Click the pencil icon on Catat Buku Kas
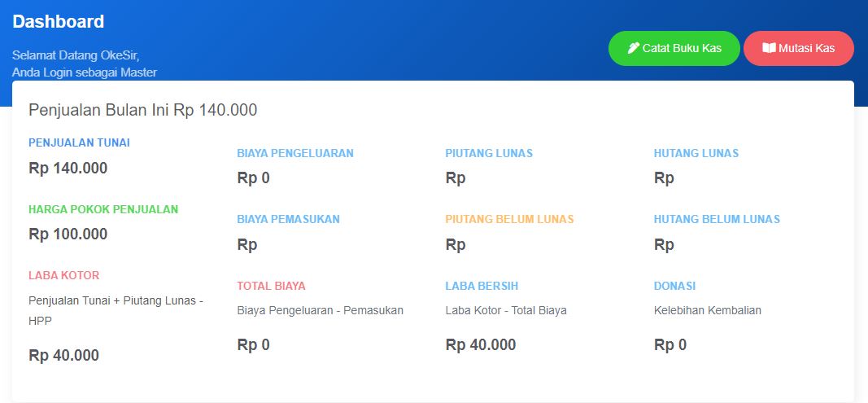The width and height of the screenshot is (868, 403). pos(634,48)
